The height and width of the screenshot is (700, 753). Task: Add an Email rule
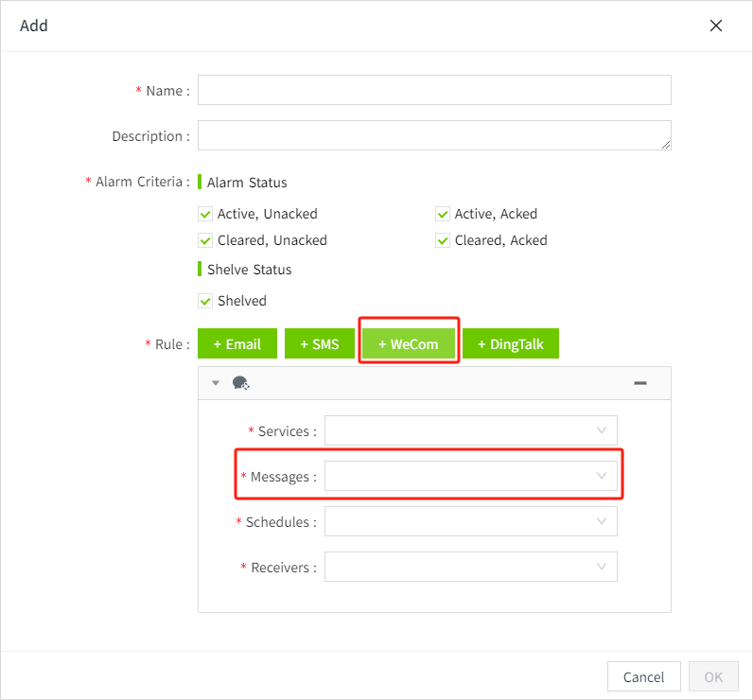tap(236, 344)
